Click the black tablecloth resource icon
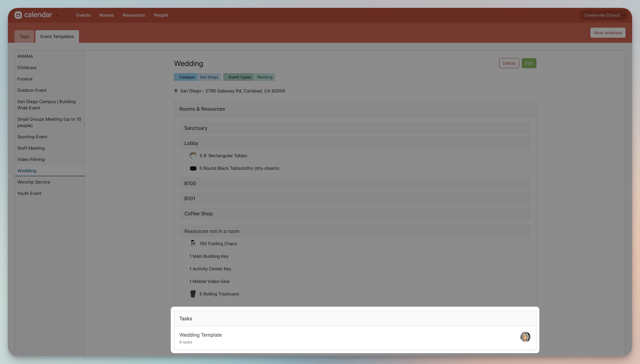 click(x=193, y=168)
